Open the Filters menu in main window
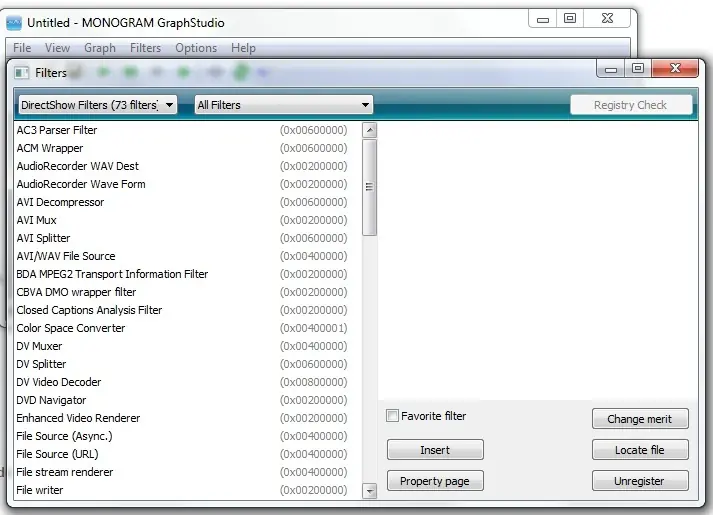The height and width of the screenshot is (515, 713). pos(146,48)
